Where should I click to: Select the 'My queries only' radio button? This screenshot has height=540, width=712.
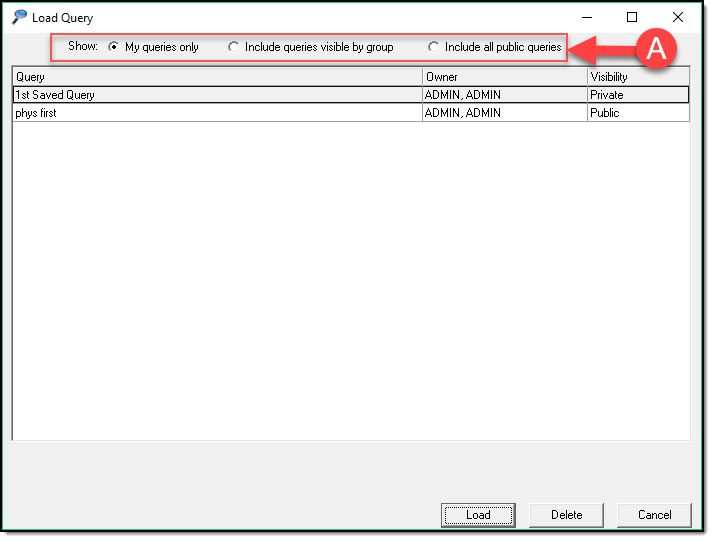[114, 47]
